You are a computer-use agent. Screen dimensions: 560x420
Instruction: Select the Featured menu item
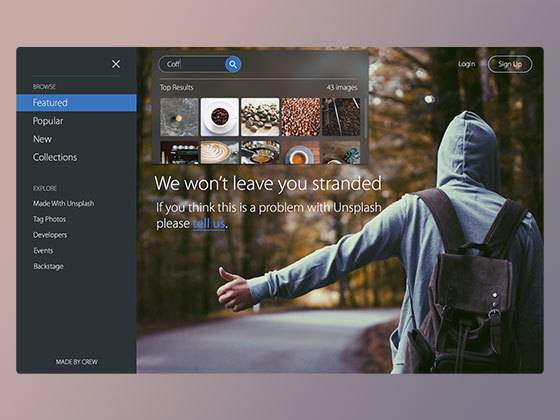pyautogui.click(x=76, y=103)
